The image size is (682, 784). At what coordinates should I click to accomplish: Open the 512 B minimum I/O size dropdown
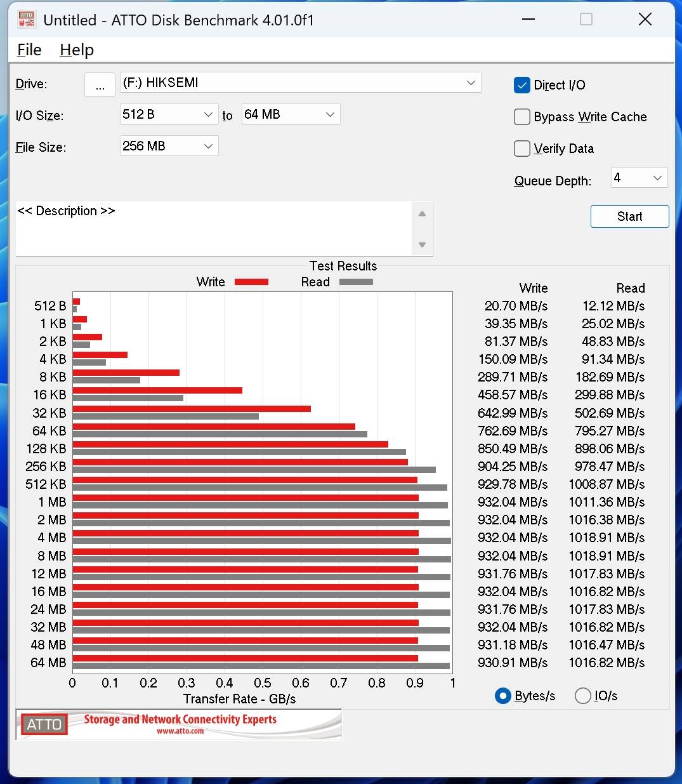point(169,114)
